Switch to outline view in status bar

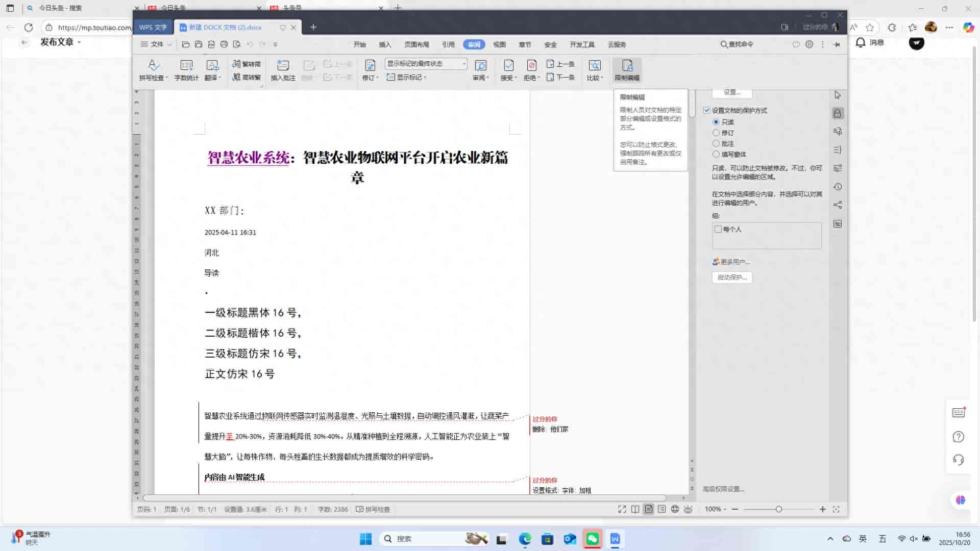[661, 509]
